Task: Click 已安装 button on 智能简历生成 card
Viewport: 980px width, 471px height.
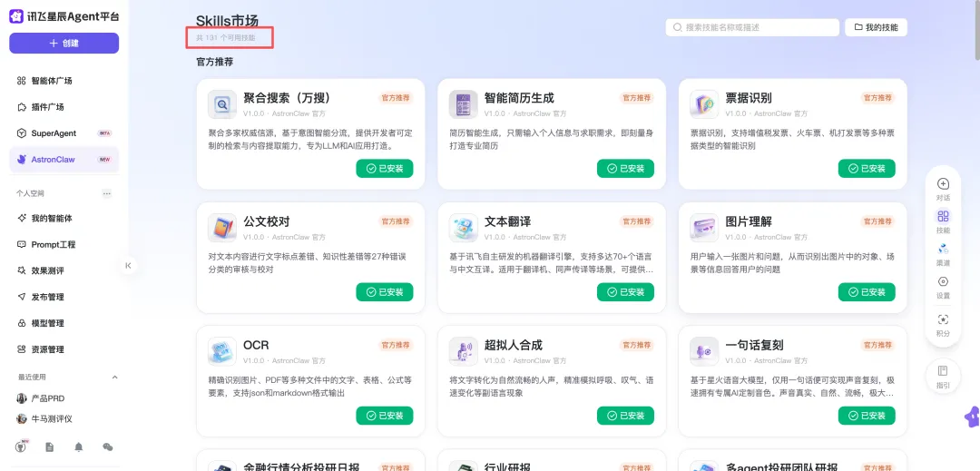Action: click(625, 169)
